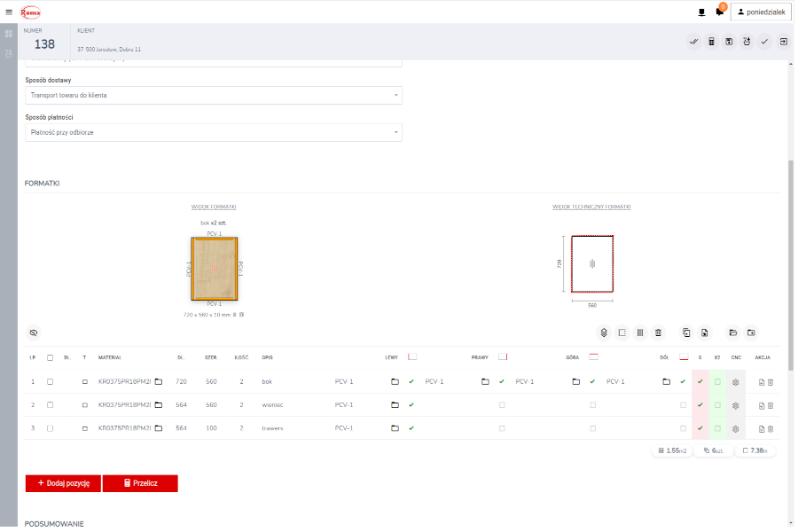Viewport: 798px width, 532px height.
Task: Check the checkbox for row 1
Action: [x=50, y=382]
